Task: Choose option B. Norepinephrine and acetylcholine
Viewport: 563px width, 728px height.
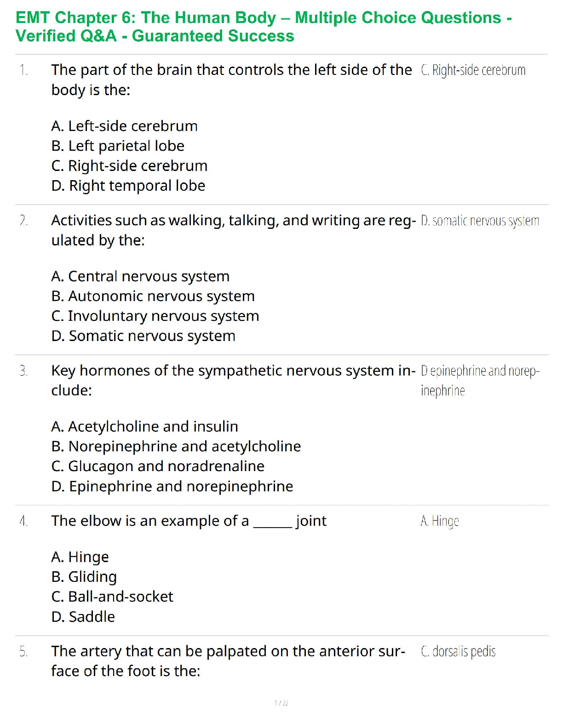Action: [176, 446]
